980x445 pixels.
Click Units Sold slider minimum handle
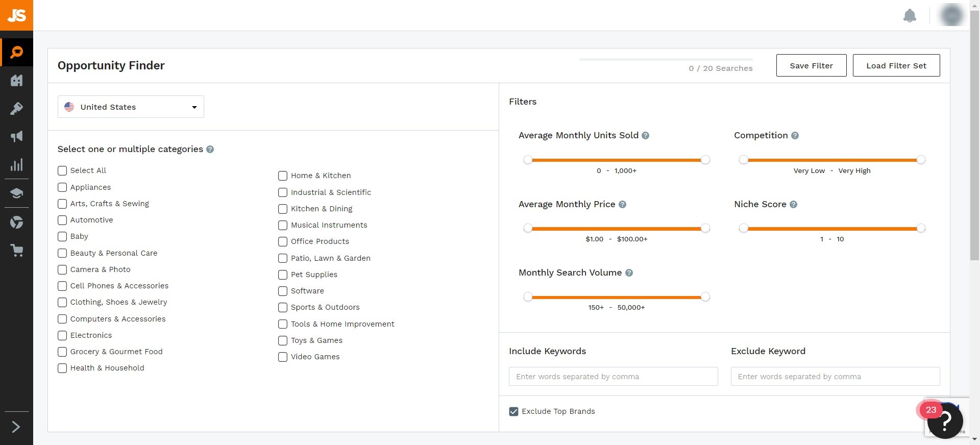pyautogui.click(x=528, y=160)
